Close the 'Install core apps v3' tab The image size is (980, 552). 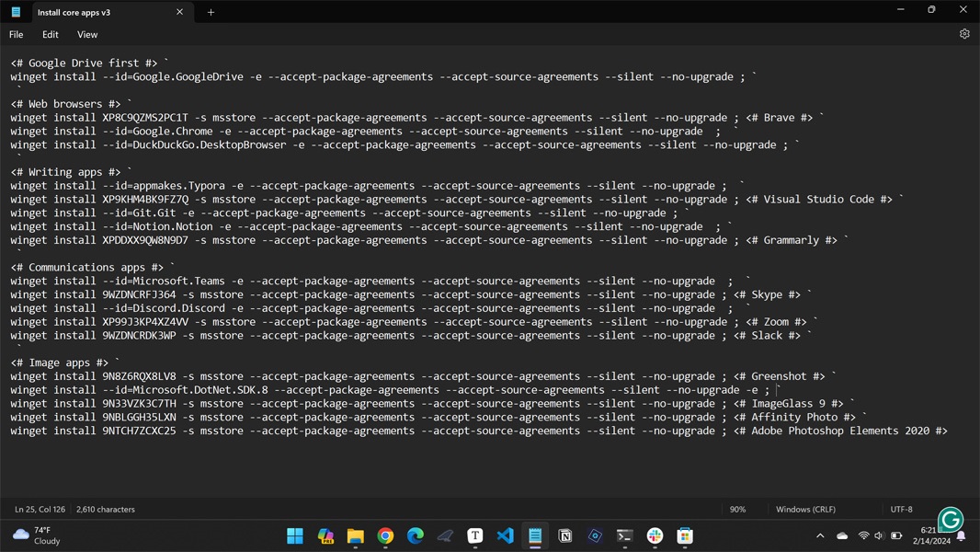[179, 12]
